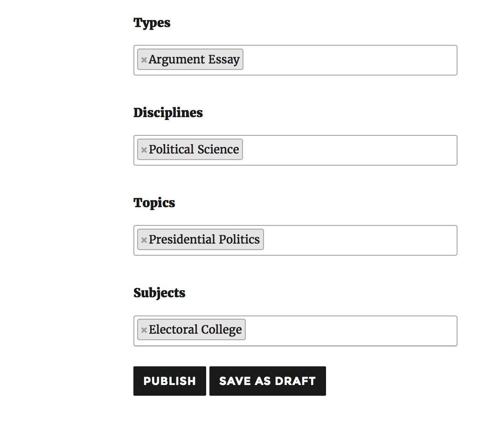Select the Presidential Politics tag text
The height and width of the screenshot is (448, 486).
[204, 240]
